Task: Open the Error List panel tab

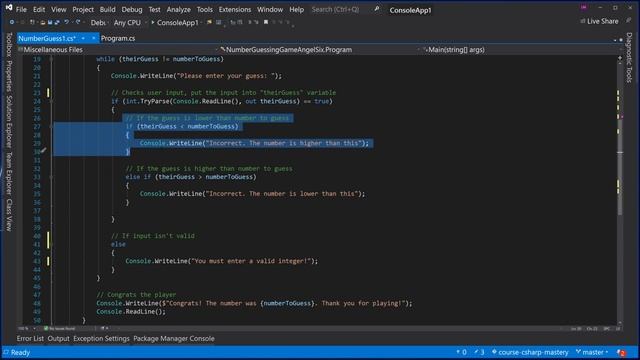Action: point(30,338)
